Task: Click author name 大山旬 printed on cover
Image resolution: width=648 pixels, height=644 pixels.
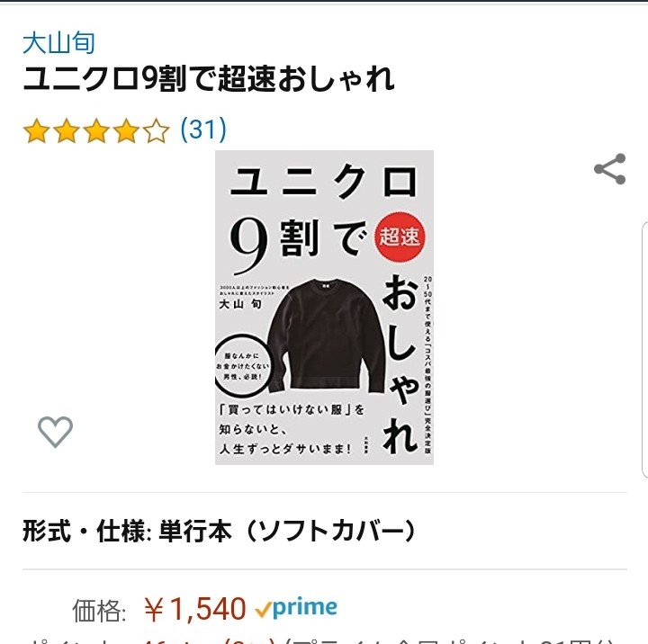Action: [x=240, y=304]
